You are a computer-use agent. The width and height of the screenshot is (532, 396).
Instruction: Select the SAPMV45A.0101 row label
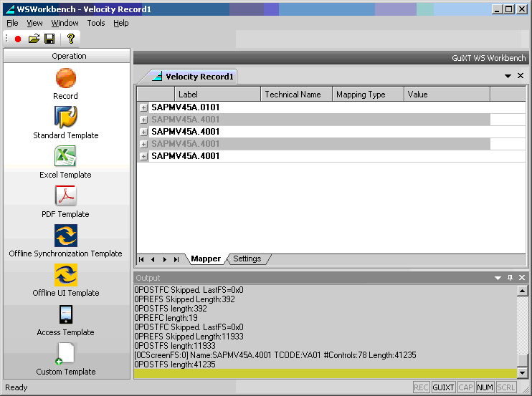185,107
